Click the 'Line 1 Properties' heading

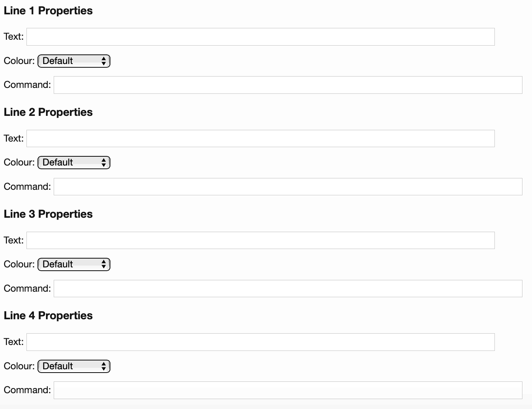point(48,11)
